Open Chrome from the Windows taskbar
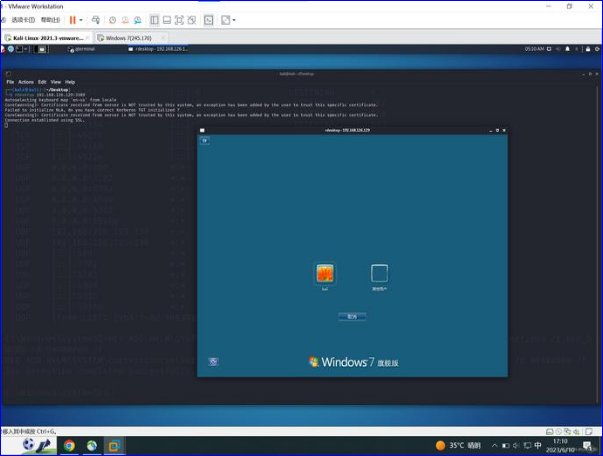 click(x=69, y=445)
